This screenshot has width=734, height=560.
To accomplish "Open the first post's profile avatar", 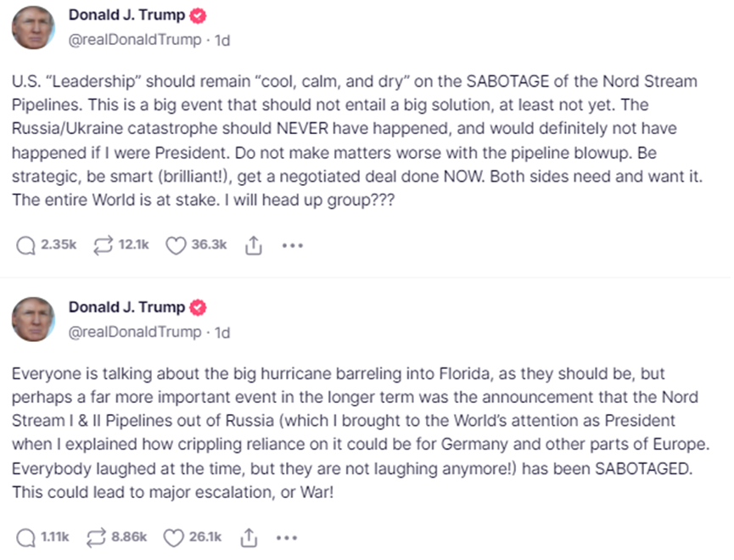I will point(33,27).
